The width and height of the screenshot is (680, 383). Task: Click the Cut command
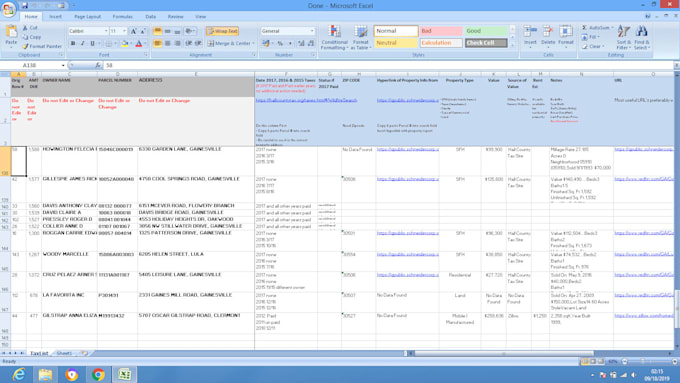30,28
